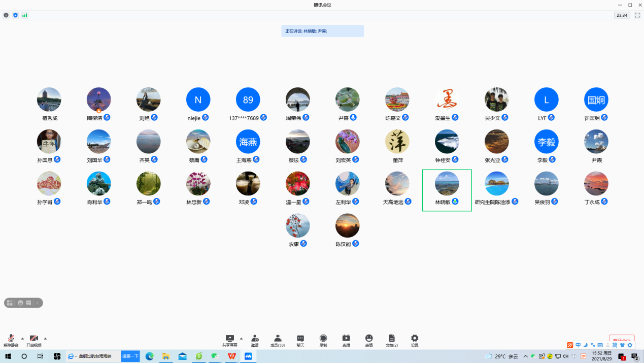The height and width of the screenshot is (363, 644).
Task: Toggle fullscreen mode in the top-right corner
Action: 637,15
